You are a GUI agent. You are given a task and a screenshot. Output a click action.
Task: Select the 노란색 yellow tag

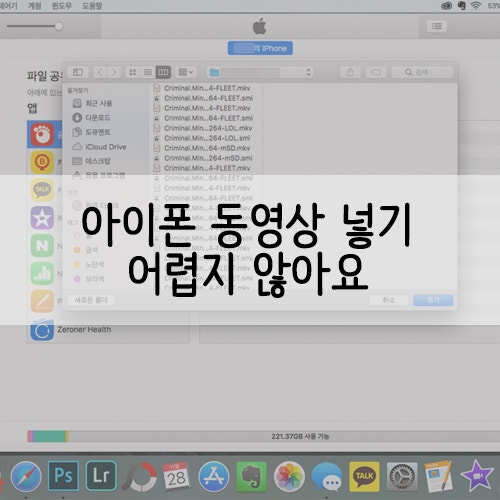[89, 264]
